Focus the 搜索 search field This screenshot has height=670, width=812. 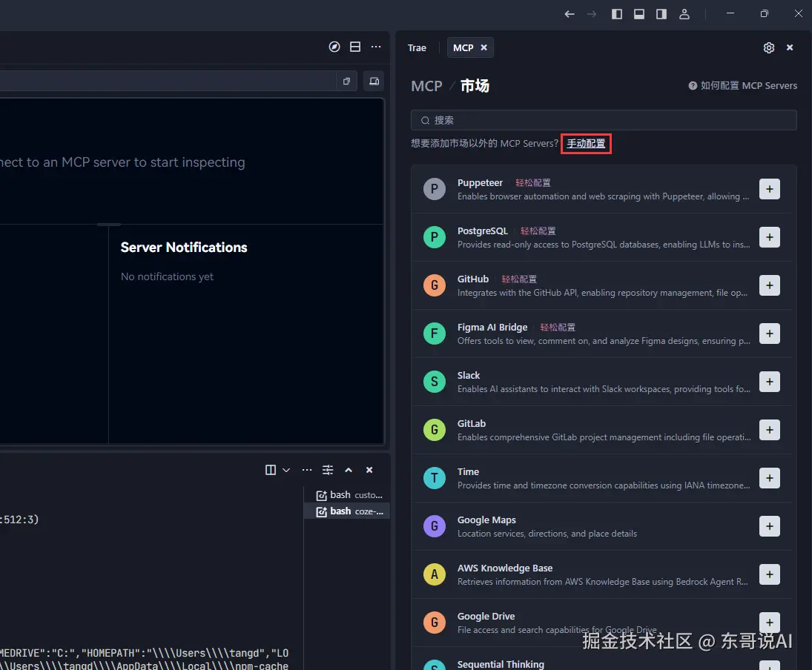coord(604,120)
